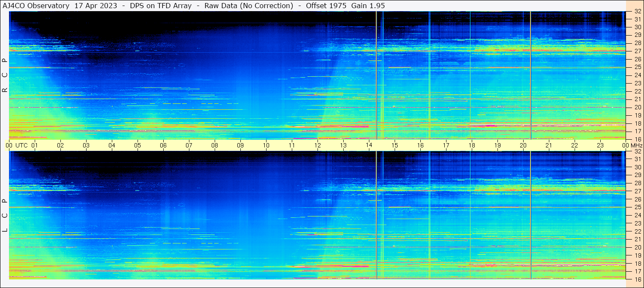Click the 30 frequency tick on RCP panel
This screenshot has width=644, height=288.
(637, 27)
